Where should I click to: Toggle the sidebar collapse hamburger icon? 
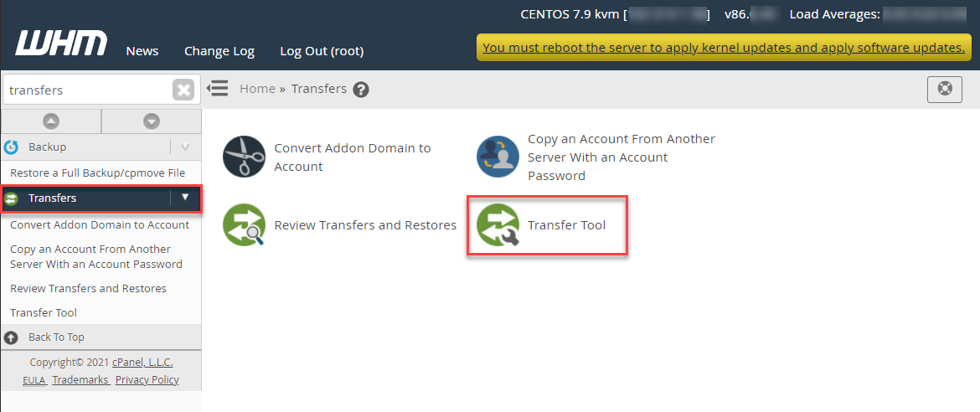[218, 89]
